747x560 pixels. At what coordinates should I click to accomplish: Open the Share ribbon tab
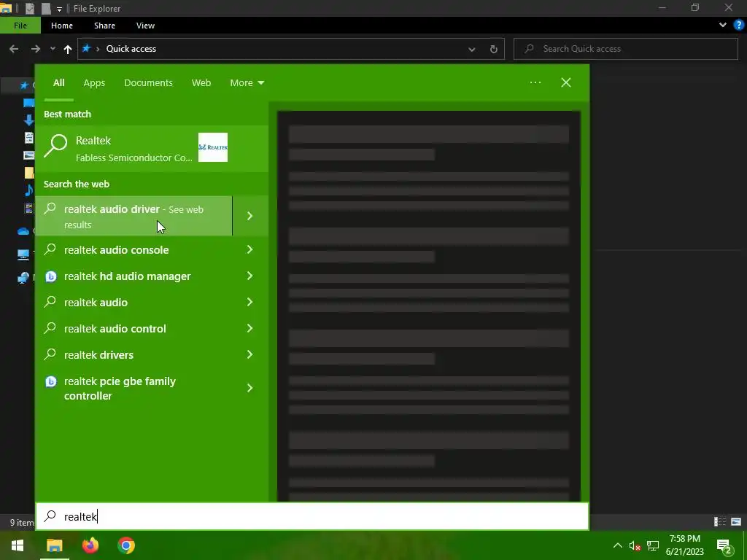tap(104, 26)
